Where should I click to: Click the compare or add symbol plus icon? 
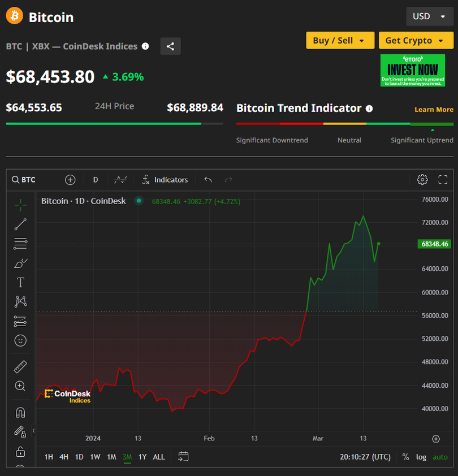[70, 180]
